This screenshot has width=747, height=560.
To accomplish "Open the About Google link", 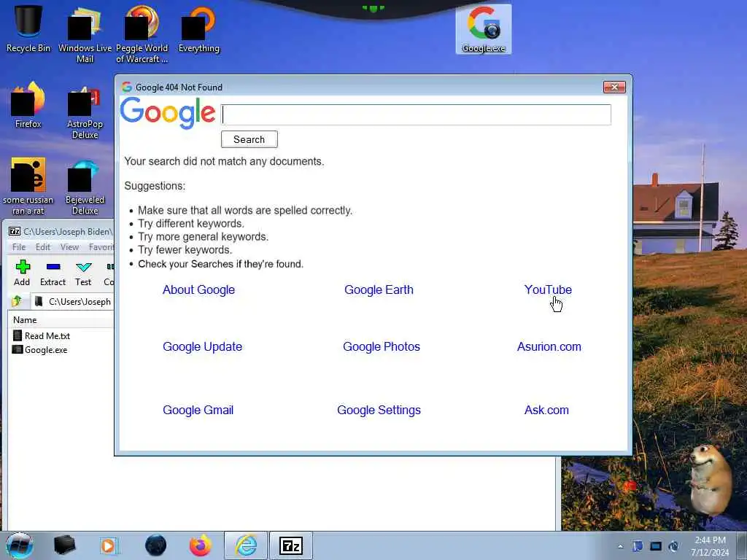I will coord(198,289).
